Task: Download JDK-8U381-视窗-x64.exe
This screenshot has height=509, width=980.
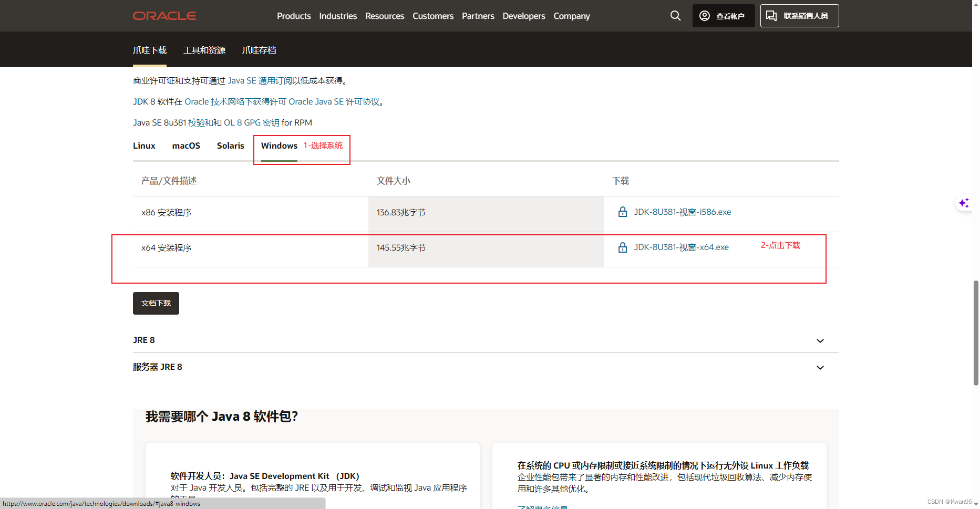Action: click(x=681, y=247)
